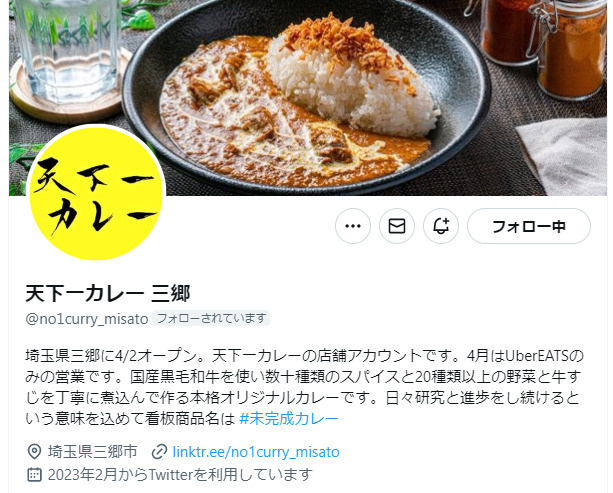This screenshot has height=493, width=613.
Task: Turn on notifications with the bell icon
Action: tap(441, 226)
